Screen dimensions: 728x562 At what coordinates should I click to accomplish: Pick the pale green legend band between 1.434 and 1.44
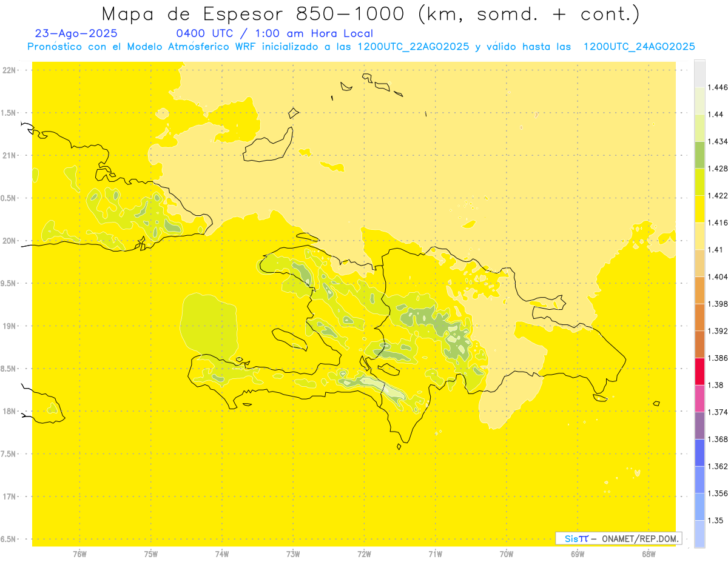point(699,128)
